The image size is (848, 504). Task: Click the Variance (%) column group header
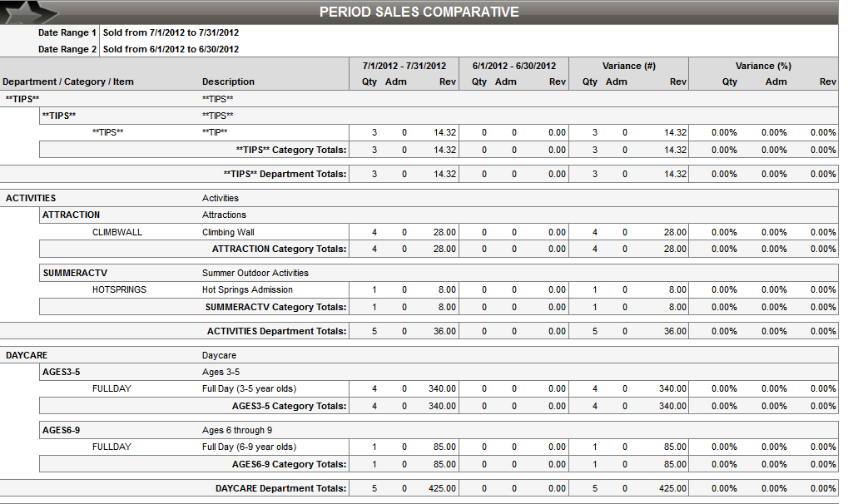[x=763, y=66]
